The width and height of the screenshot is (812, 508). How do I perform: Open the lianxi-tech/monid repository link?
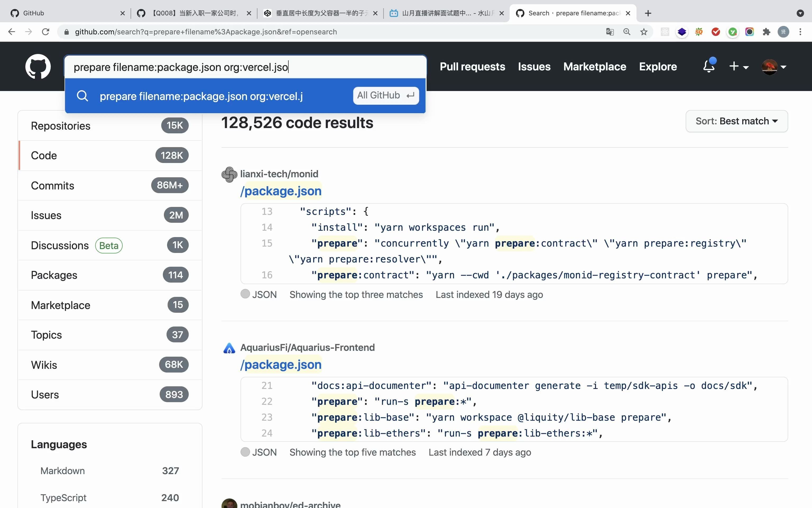tap(279, 174)
